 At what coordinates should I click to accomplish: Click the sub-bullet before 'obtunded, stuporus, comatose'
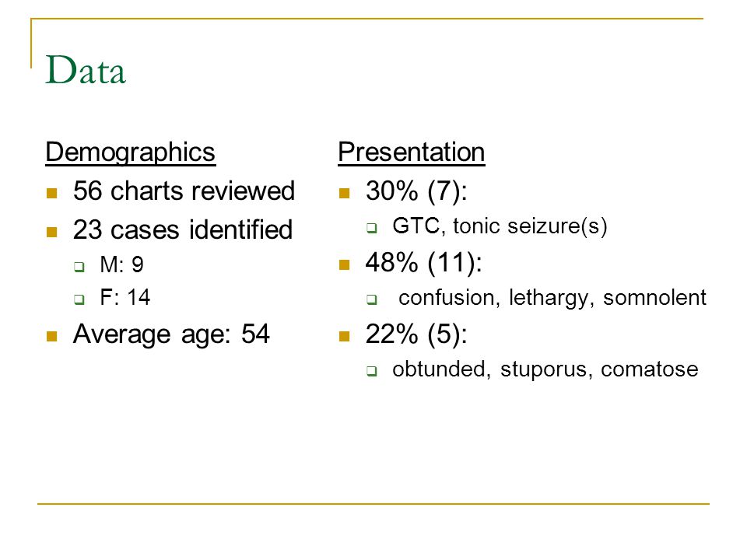[372, 371]
